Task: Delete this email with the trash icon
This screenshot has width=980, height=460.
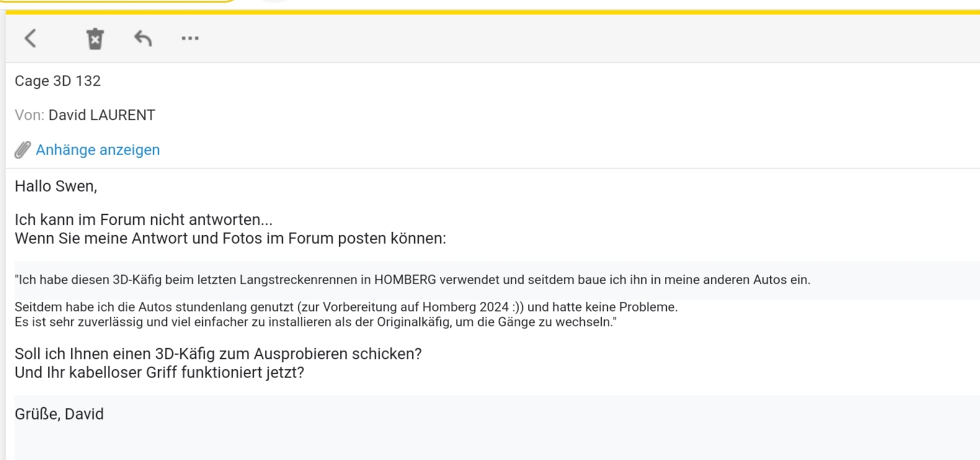Action: pyautogui.click(x=95, y=39)
